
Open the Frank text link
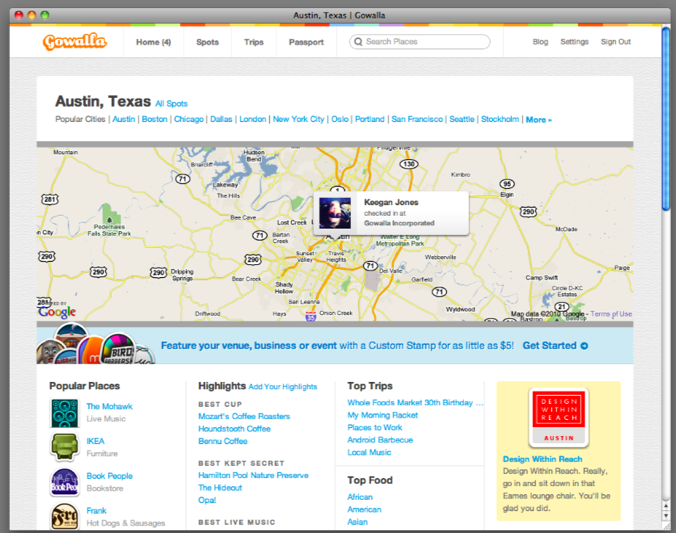click(x=97, y=511)
